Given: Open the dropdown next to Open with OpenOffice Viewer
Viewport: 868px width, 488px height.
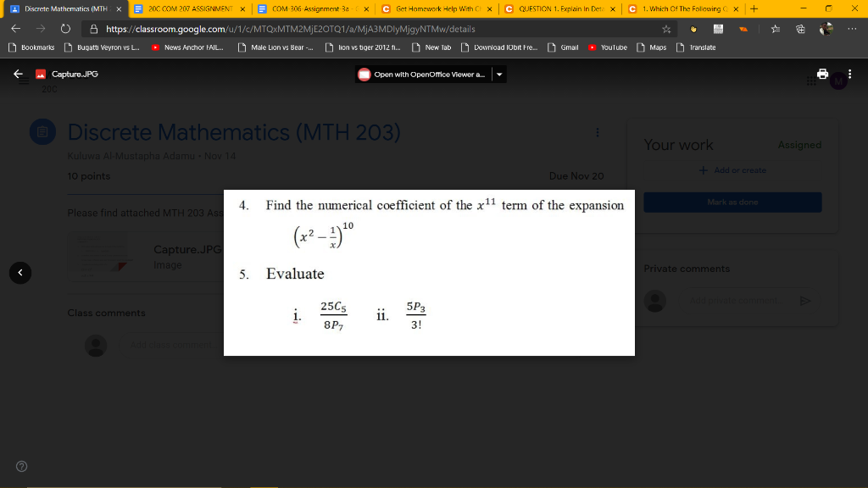Looking at the screenshot, I should click(x=498, y=74).
